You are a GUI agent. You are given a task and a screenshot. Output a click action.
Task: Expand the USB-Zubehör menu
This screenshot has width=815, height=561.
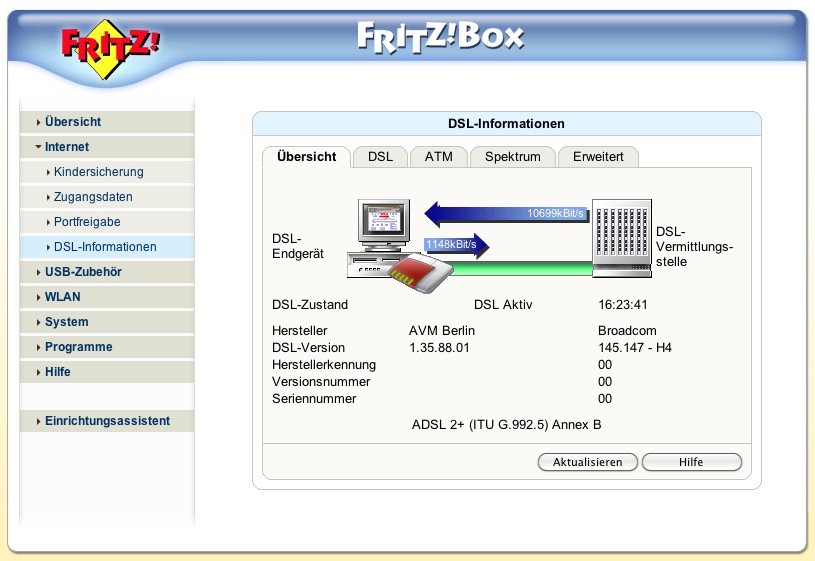click(x=107, y=271)
